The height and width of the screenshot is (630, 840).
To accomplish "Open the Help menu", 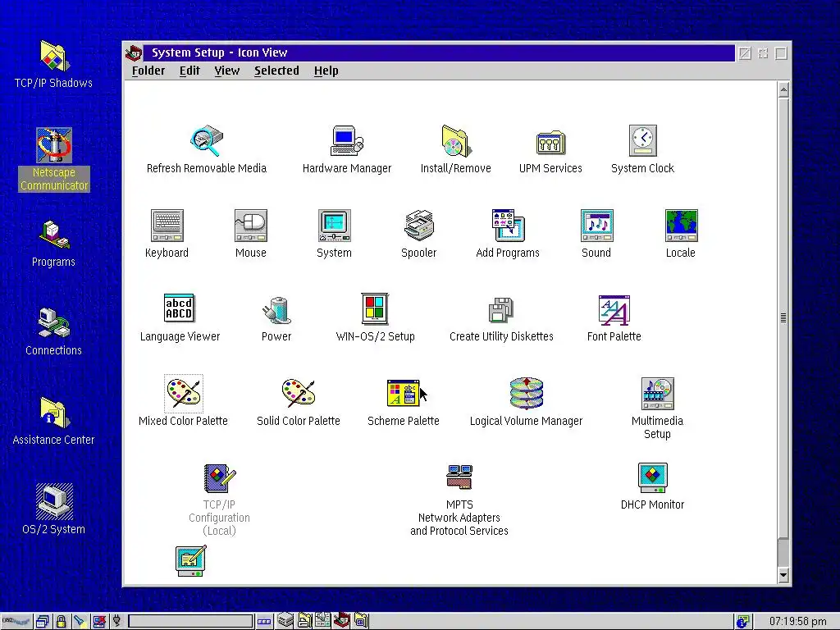I will (x=326, y=71).
